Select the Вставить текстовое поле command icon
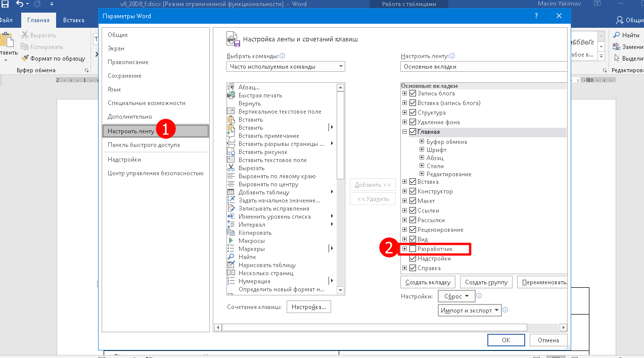The width and height of the screenshot is (644, 358). pyautogui.click(x=231, y=160)
